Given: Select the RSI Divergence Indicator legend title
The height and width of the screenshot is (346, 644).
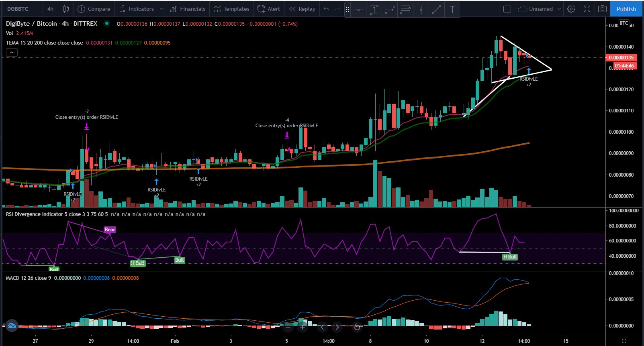Looking at the screenshot, I should 57,214.
